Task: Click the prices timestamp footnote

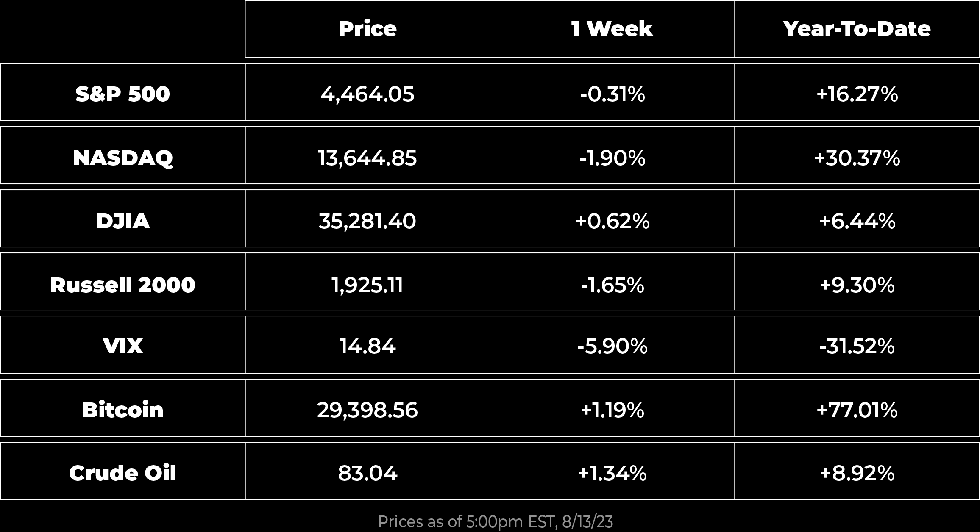Action: 495,522
